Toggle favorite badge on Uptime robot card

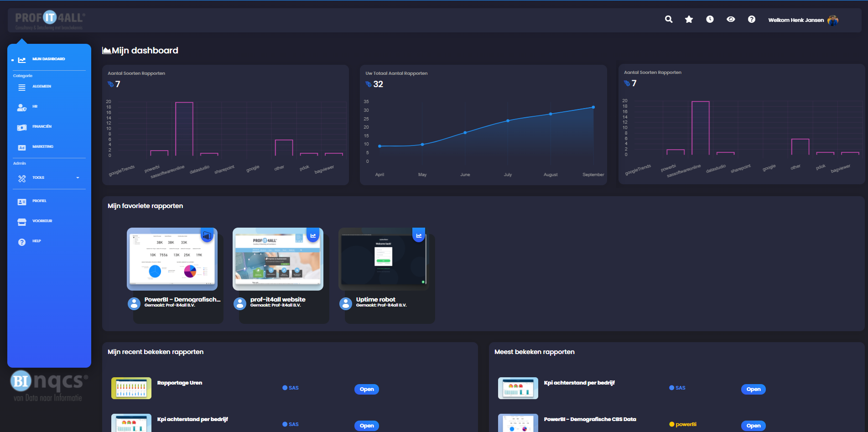[419, 235]
